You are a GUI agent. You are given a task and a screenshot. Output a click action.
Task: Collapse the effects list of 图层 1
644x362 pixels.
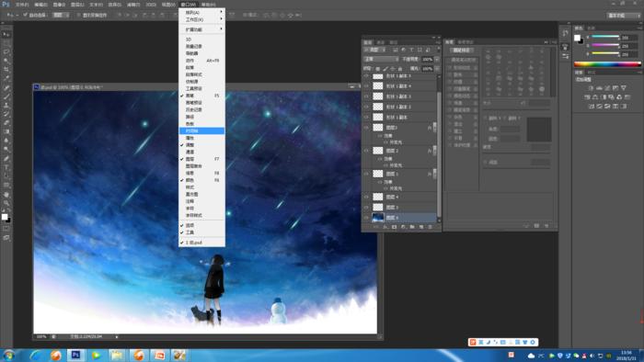[x=434, y=174]
